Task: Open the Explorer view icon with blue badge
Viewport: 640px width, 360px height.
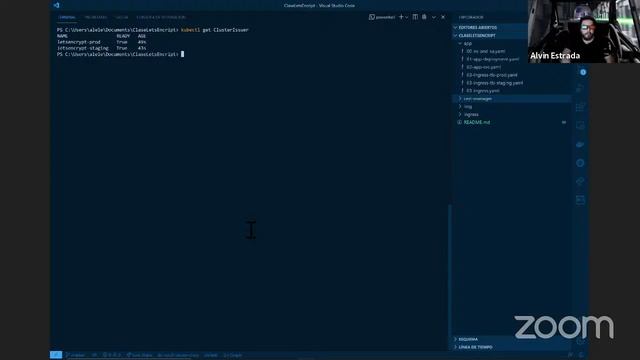Action: click(583, 72)
